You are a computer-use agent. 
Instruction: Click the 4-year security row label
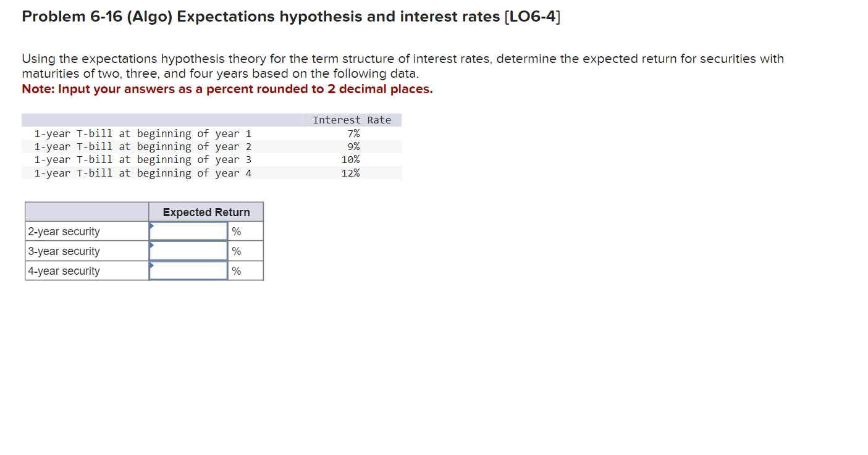tap(64, 270)
